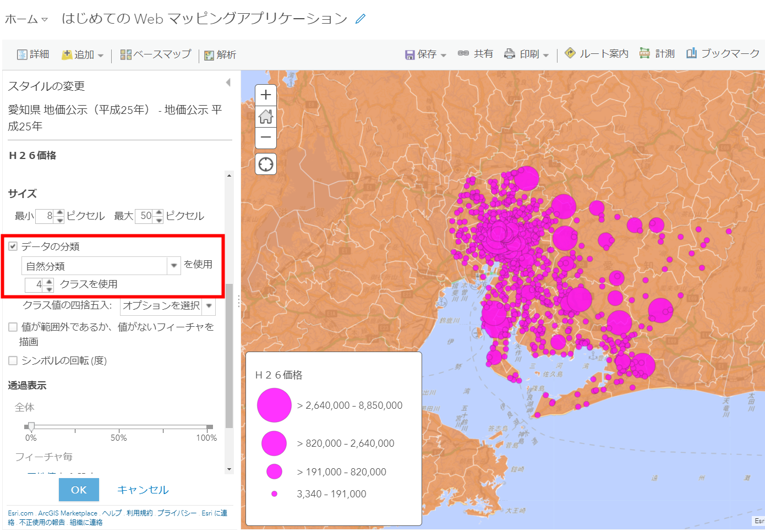This screenshot has height=532, width=765.
Task: Click the pencil icon to edit the map title
Action: 360,19
